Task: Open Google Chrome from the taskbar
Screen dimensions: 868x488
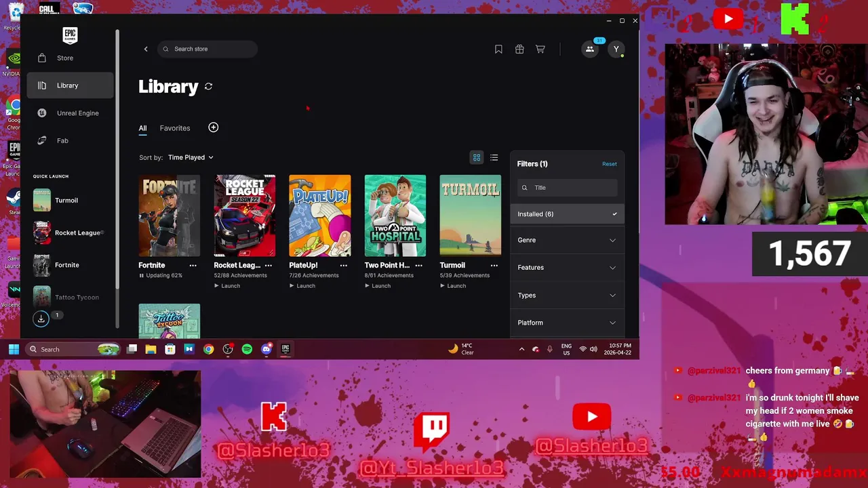Action: click(x=209, y=349)
